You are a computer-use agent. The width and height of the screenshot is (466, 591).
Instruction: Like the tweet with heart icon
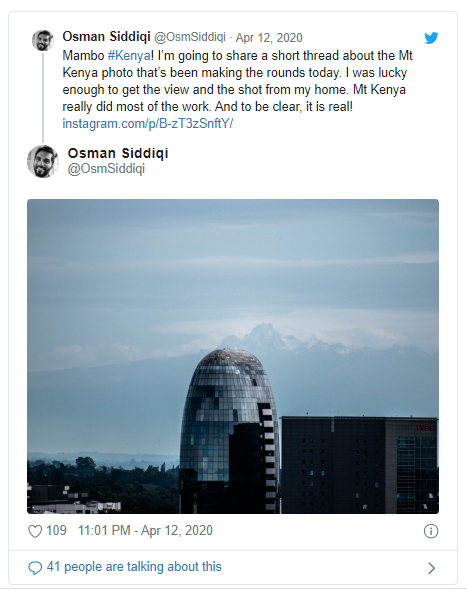point(35,531)
